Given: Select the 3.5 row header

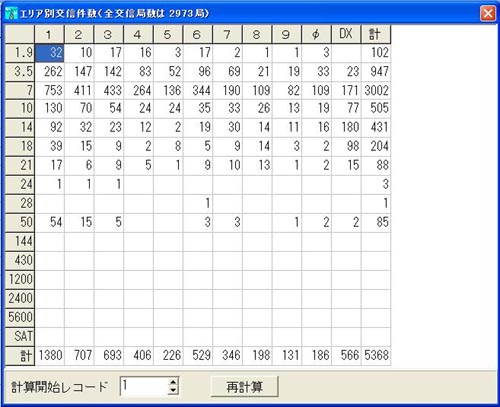Looking at the screenshot, I should 20,72.
